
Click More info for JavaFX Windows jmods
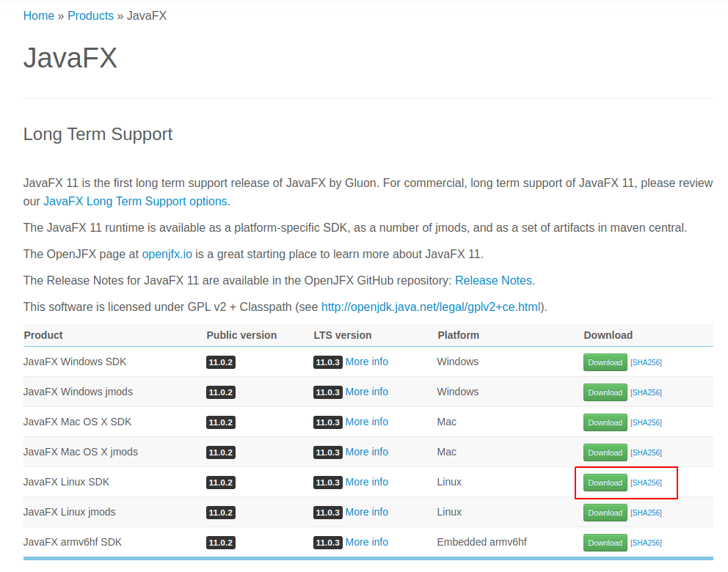coord(367,392)
